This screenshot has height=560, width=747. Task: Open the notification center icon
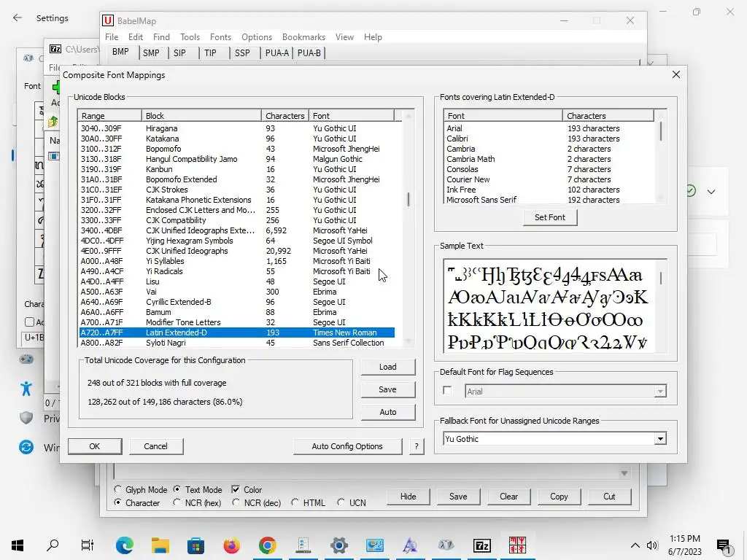point(723,545)
